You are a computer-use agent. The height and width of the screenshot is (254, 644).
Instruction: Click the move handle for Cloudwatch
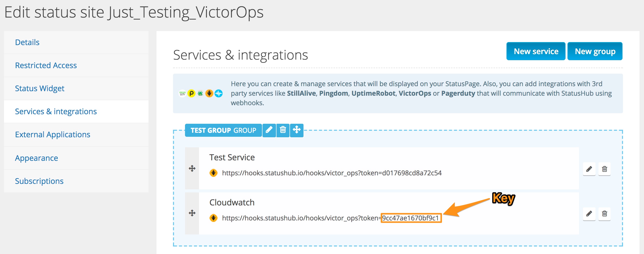pyautogui.click(x=192, y=213)
